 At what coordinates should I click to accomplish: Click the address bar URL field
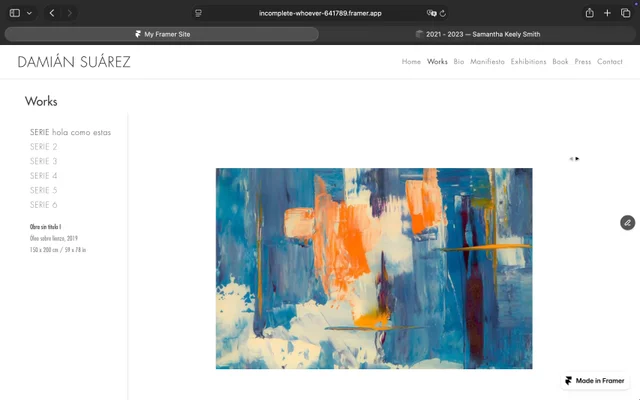(320, 13)
